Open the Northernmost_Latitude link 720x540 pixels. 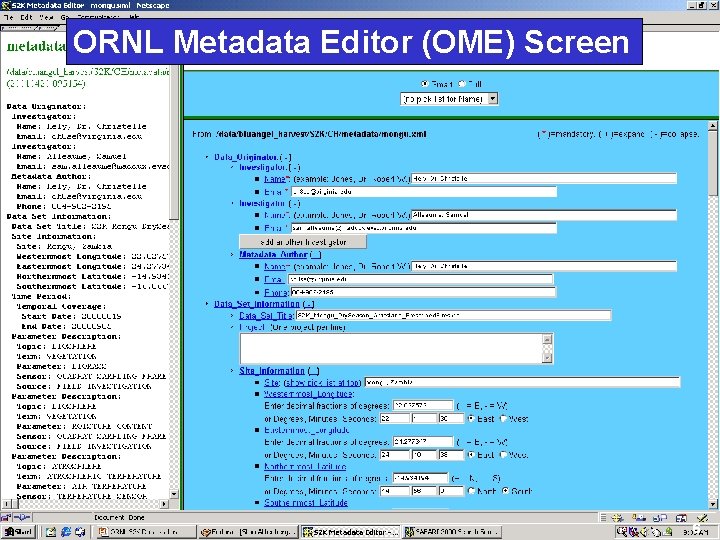[305, 467]
